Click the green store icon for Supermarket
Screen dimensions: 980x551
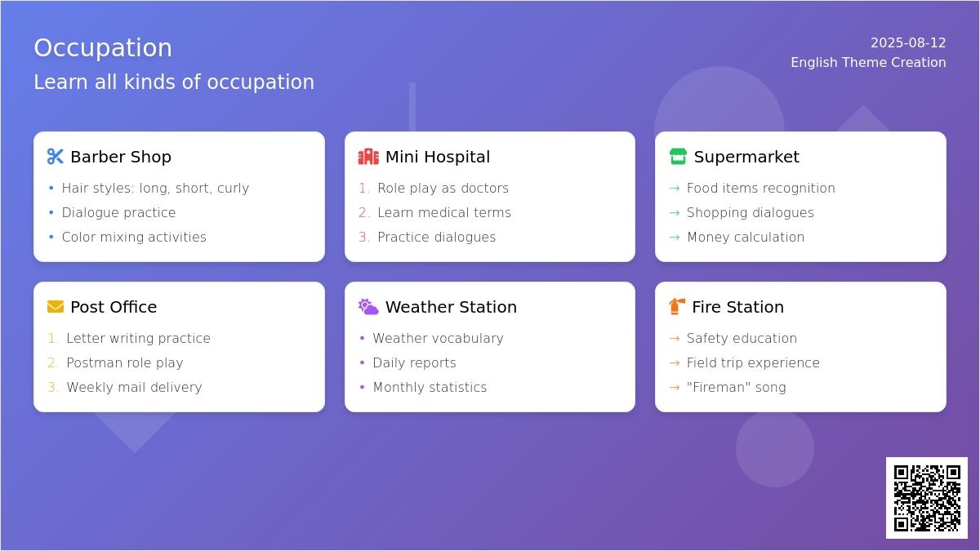coord(678,157)
